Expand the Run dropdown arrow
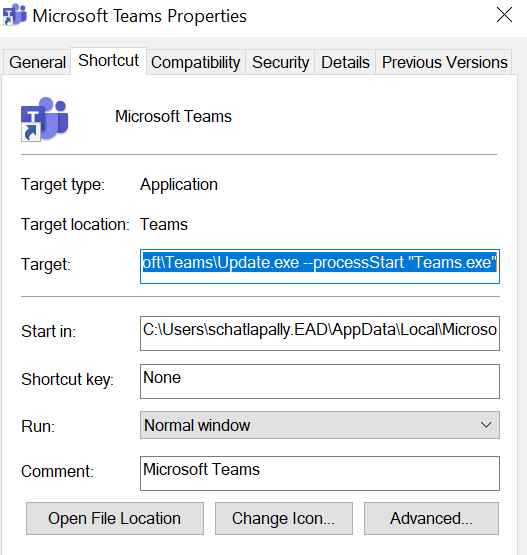The height and width of the screenshot is (555, 527). [486, 425]
